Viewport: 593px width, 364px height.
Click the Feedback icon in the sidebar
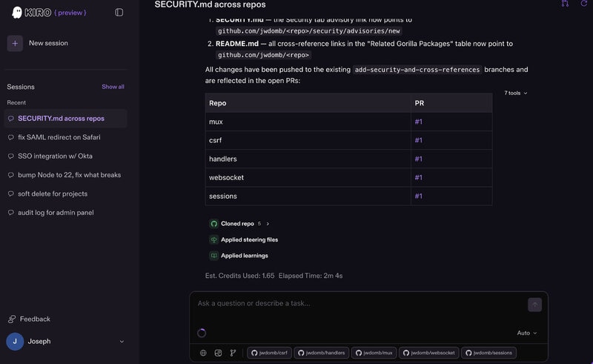coord(12,319)
